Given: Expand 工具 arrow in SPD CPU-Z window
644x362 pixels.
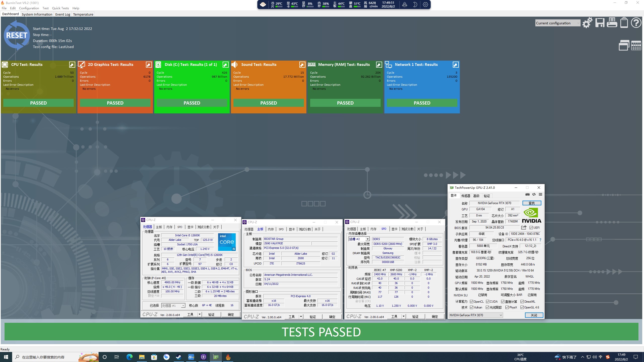Looking at the screenshot, I should coord(404,316).
